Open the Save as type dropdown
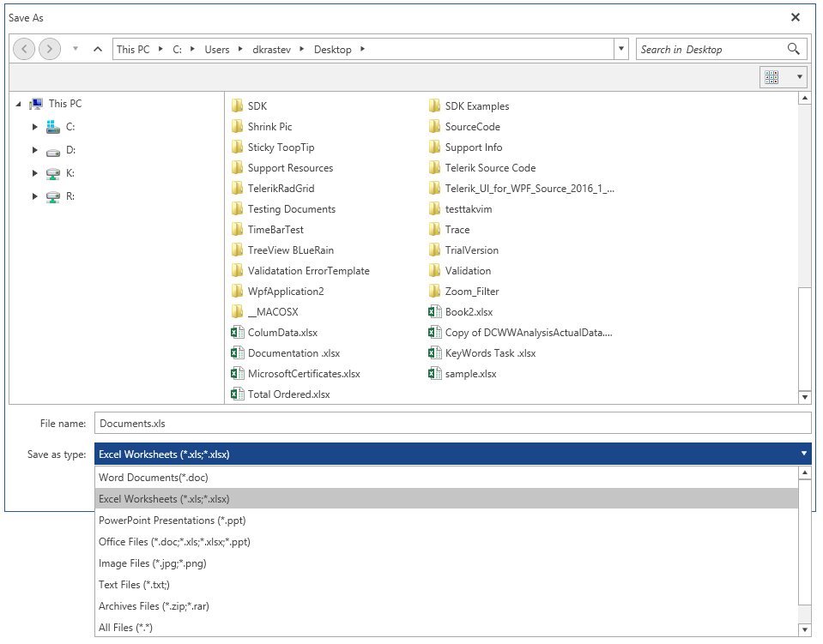 [803, 454]
